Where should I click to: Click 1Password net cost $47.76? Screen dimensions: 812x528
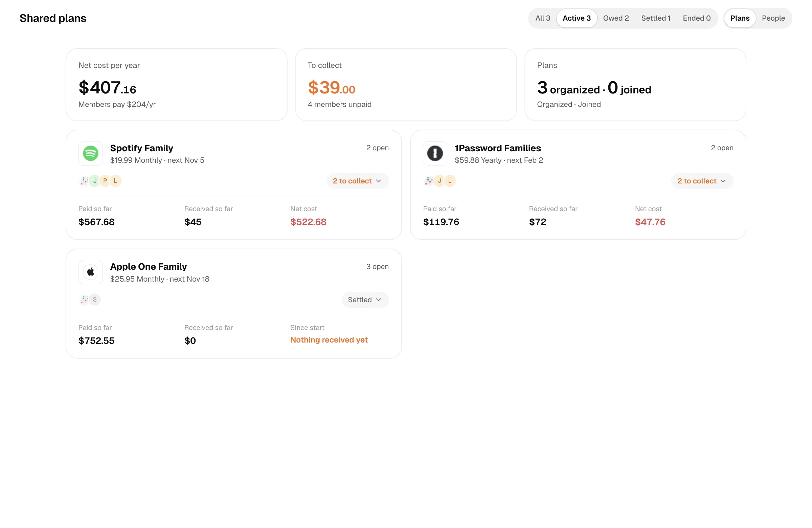pyautogui.click(x=650, y=222)
